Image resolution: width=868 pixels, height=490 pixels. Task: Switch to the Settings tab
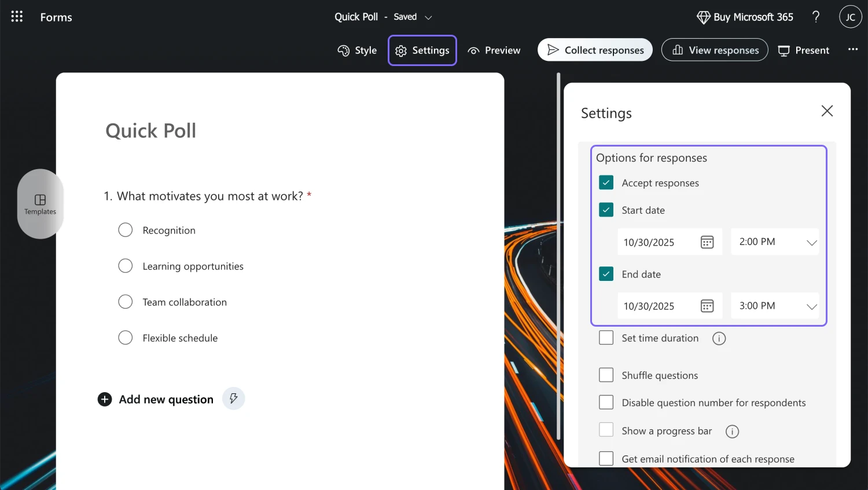point(422,50)
